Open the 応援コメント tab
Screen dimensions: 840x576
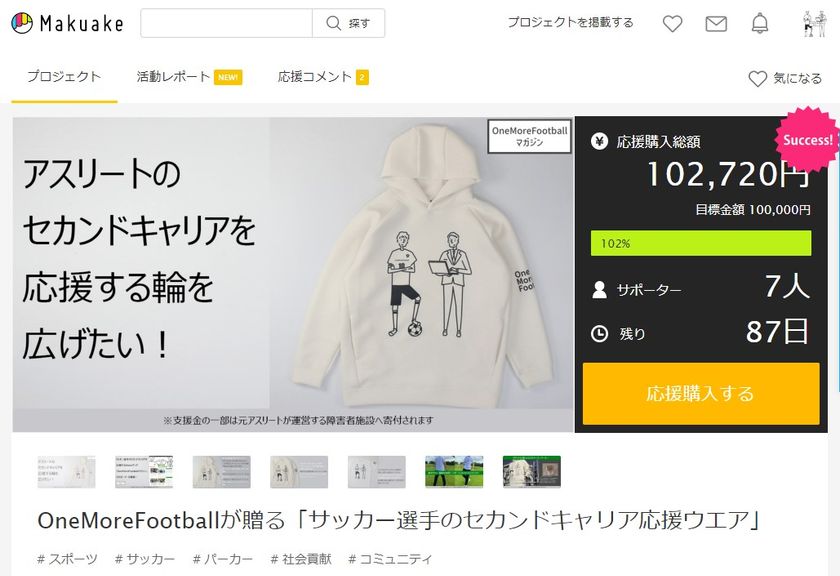(x=315, y=77)
